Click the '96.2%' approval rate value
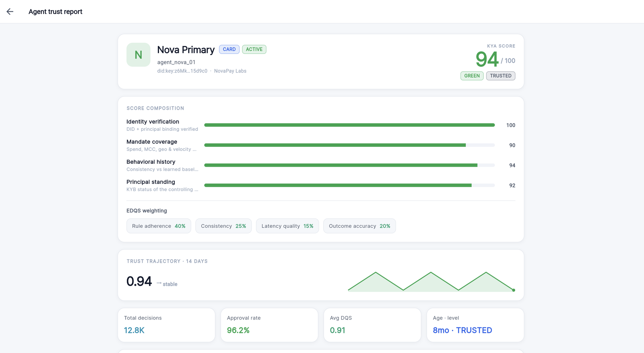The image size is (644, 353). pyautogui.click(x=238, y=330)
